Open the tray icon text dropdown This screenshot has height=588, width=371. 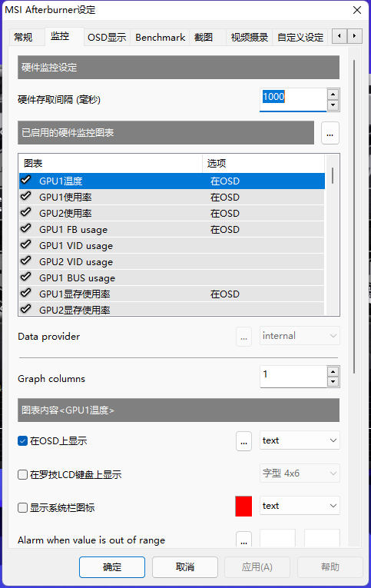click(x=300, y=506)
